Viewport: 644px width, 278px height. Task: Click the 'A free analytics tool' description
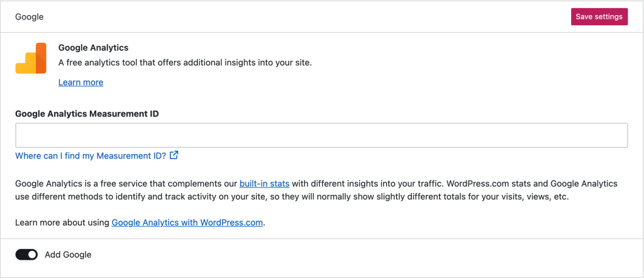pos(185,63)
